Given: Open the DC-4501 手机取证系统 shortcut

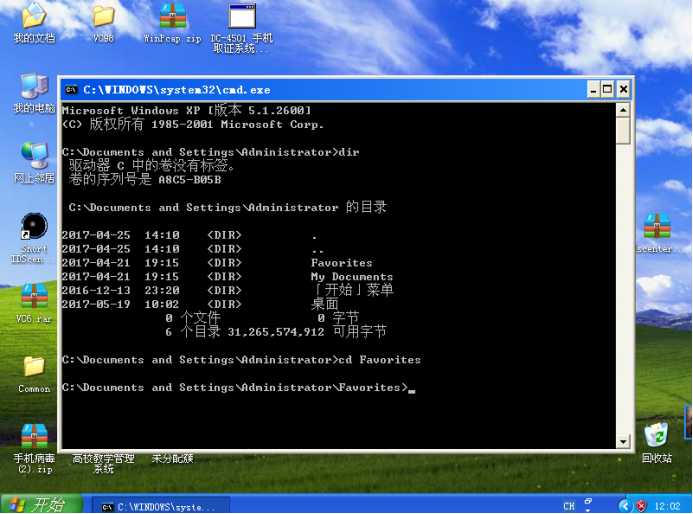Looking at the screenshot, I should (x=241, y=27).
